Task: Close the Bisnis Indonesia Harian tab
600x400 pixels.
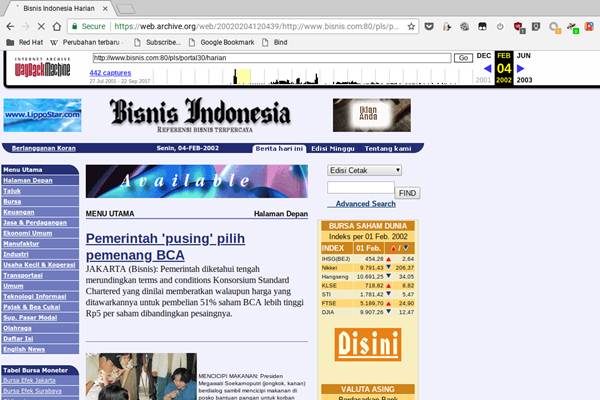Action: click(x=105, y=8)
